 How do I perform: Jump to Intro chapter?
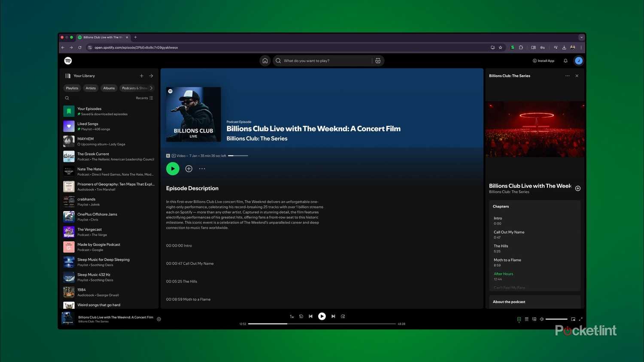click(535, 220)
